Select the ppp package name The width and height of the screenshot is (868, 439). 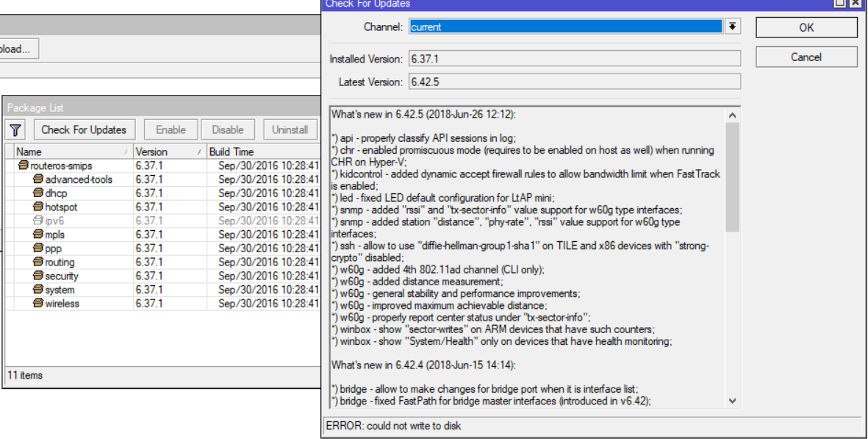click(53, 249)
